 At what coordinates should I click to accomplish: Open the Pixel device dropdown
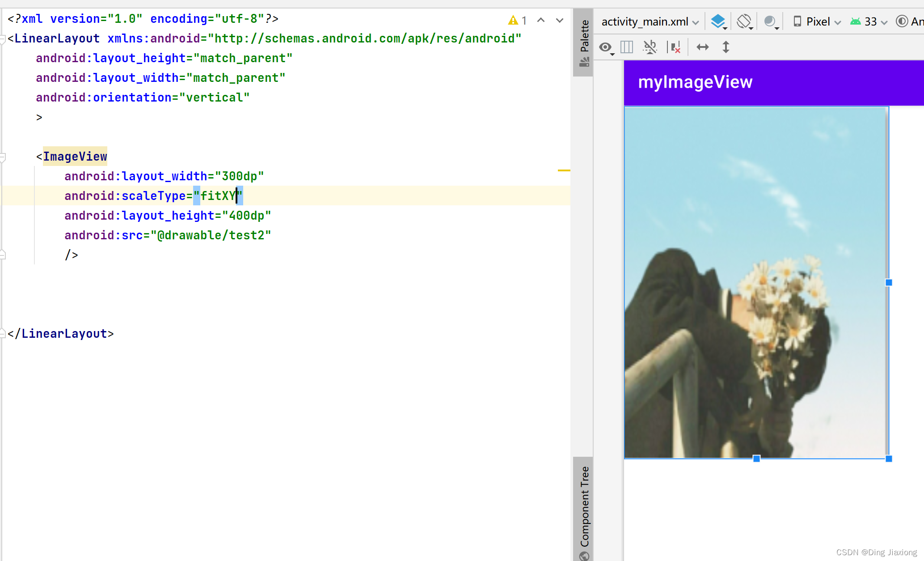(x=817, y=21)
